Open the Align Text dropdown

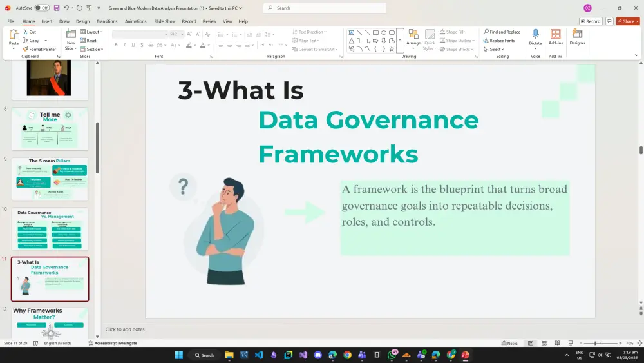306,40
